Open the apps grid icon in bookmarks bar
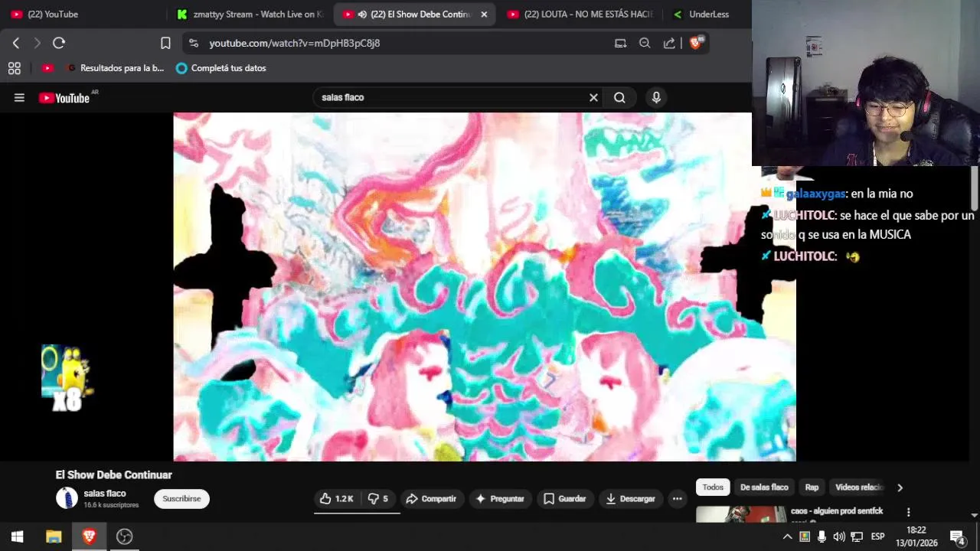The image size is (980, 551). [14, 68]
